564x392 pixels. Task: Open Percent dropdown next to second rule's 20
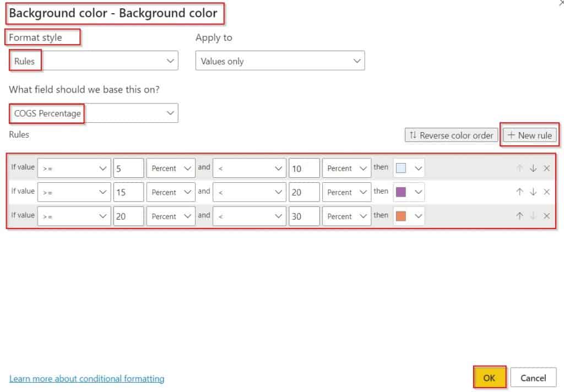(x=347, y=192)
